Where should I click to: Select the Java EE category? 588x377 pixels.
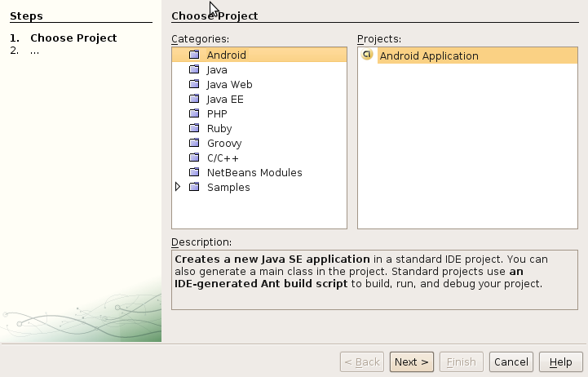point(225,100)
